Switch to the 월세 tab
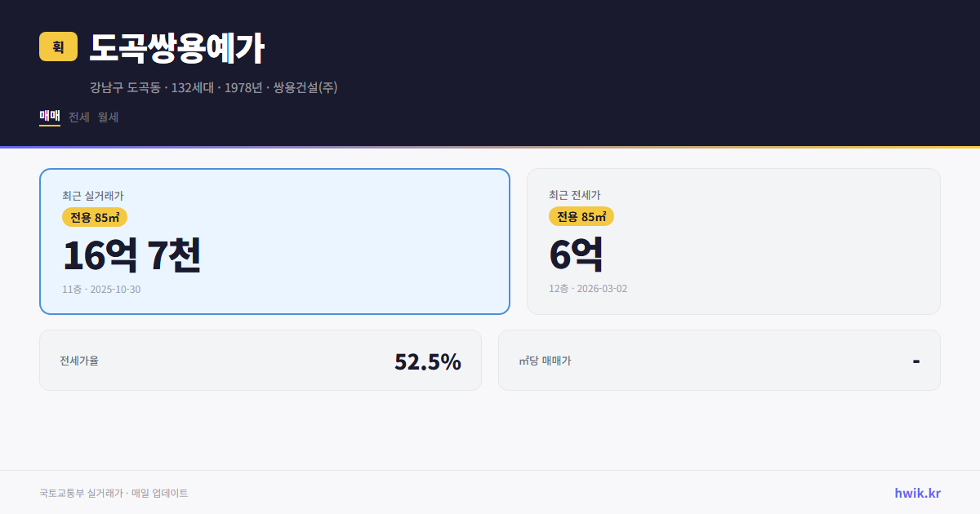The image size is (980, 514). coord(106,117)
